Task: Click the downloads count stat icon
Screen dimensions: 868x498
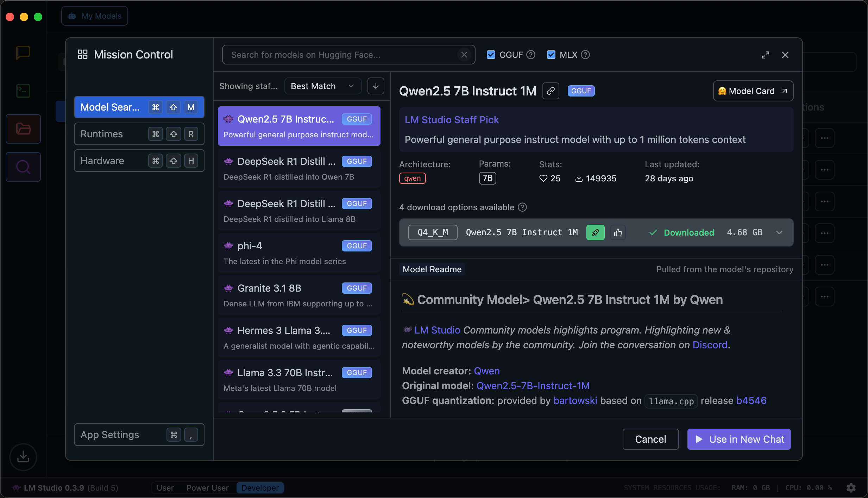Action: click(579, 178)
